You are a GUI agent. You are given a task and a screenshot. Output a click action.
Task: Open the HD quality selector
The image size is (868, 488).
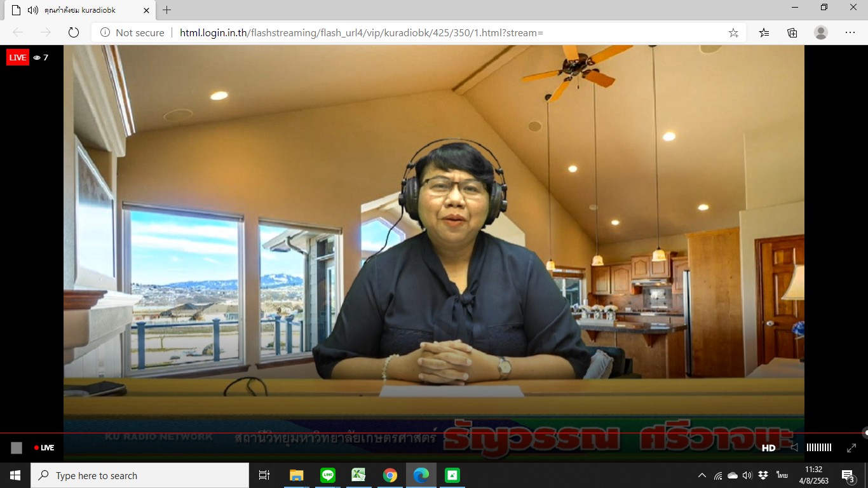769,448
